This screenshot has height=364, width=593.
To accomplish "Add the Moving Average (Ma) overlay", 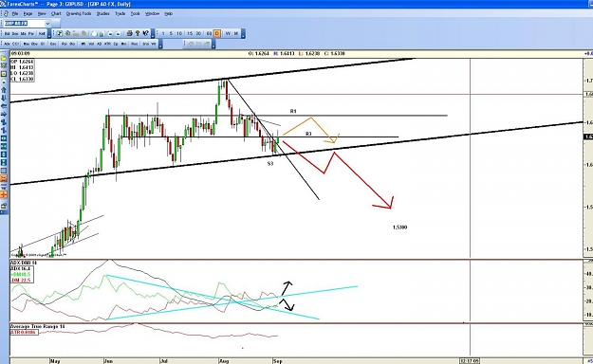I will coord(23,33).
